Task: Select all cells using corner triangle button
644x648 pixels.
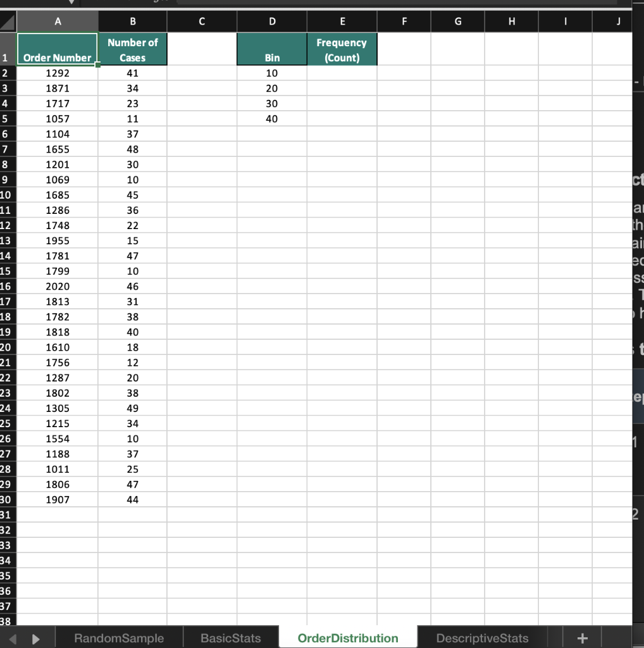Action: coord(8,21)
